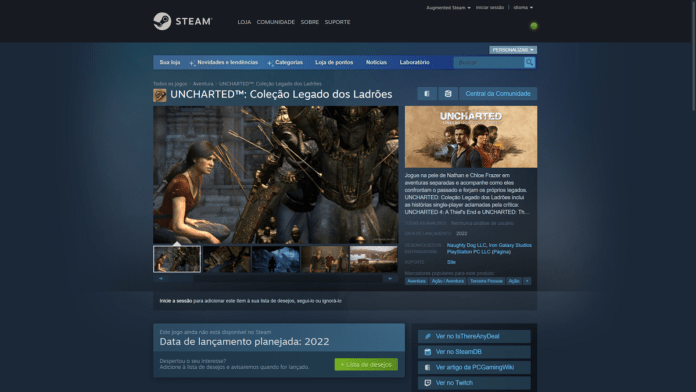The height and width of the screenshot is (392, 696).
Task: Click the screenshot strip slider handle
Action: click(180, 278)
